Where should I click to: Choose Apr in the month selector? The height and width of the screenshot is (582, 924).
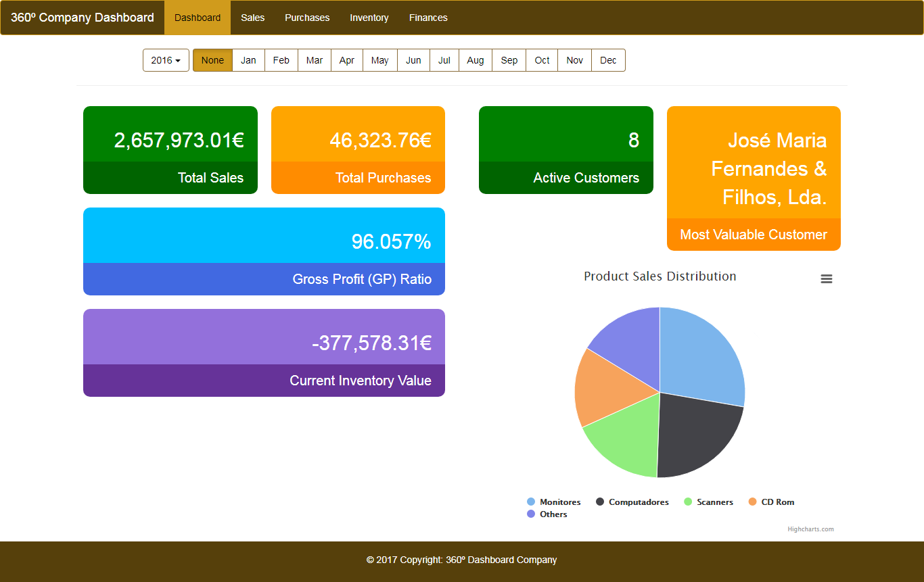tap(347, 60)
